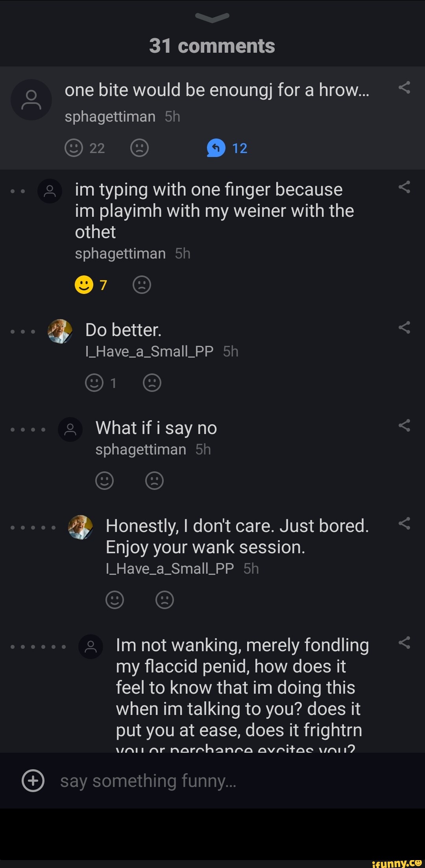Tap the avatar beside "Do better."
Image resolution: width=425 pixels, height=868 pixels.
60,331
